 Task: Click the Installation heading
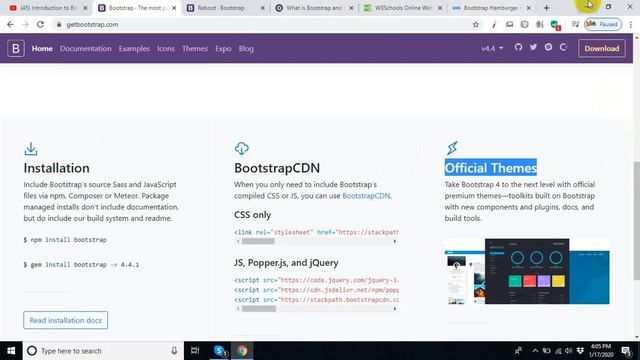56,168
